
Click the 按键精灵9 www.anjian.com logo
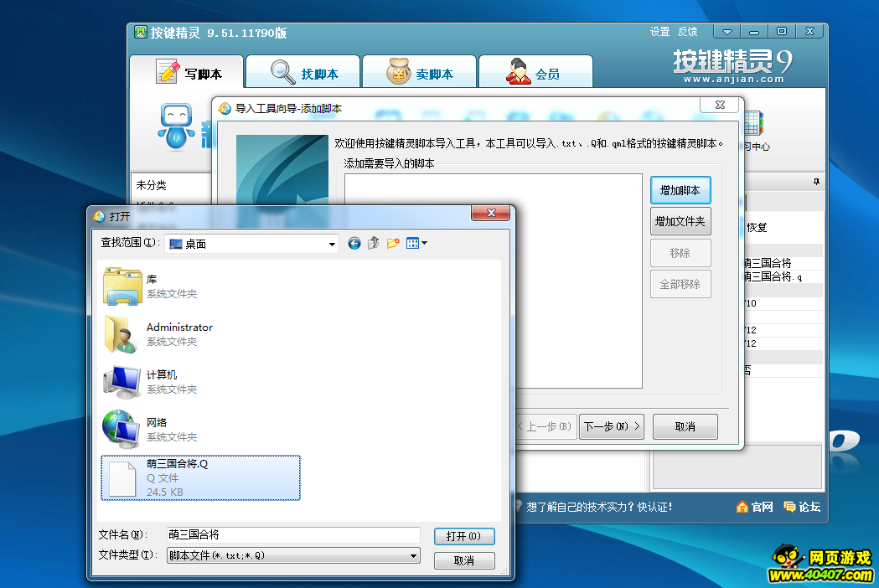(x=732, y=66)
